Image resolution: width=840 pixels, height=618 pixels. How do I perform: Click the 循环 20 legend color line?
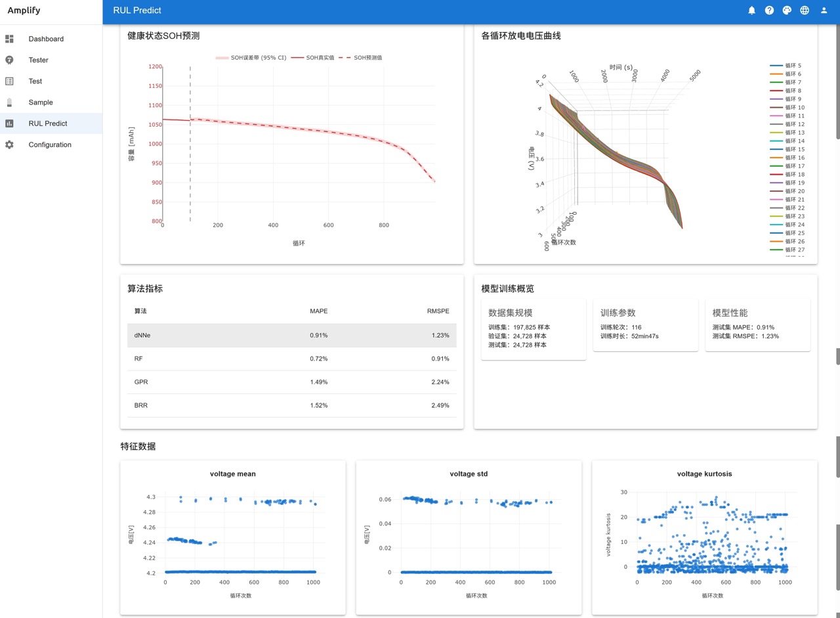(x=776, y=191)
